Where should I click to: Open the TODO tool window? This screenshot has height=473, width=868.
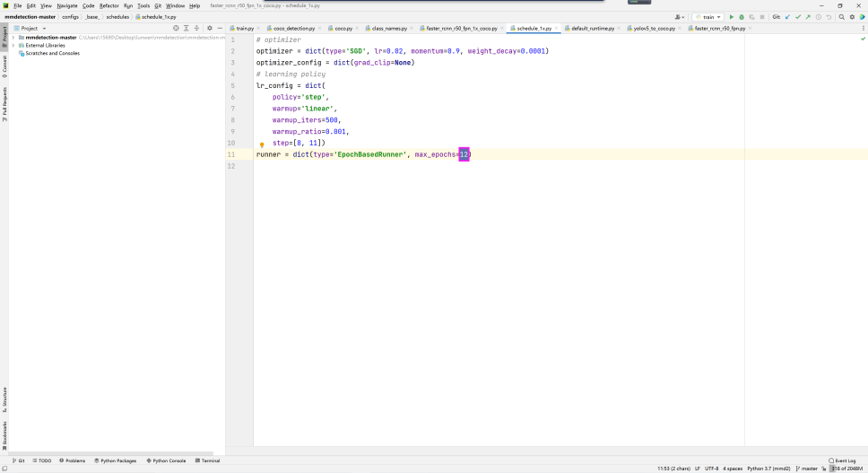click(x=41, y=460)
